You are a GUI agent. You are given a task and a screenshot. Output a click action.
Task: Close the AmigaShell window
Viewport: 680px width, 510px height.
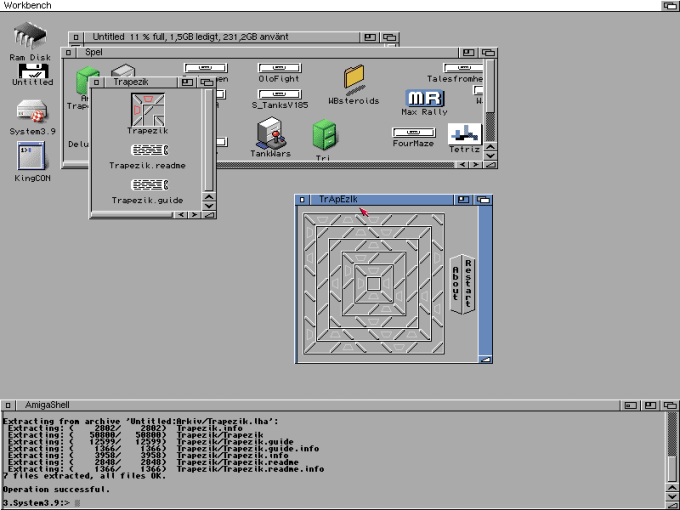coord(8,405)
